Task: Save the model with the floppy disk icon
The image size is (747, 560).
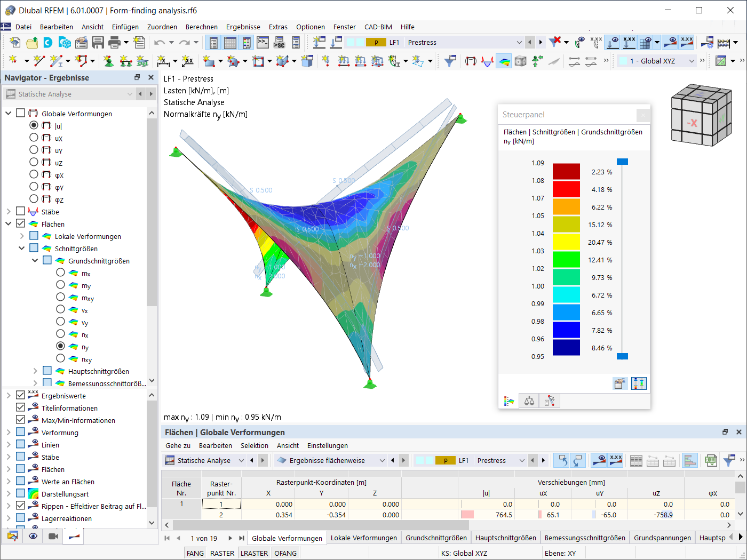Action: click(x=98, y=43)
